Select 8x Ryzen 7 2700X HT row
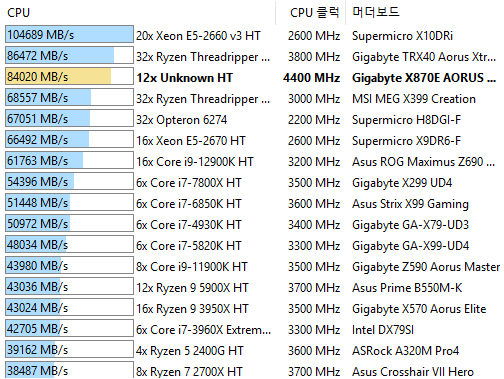Image resolution: width=504 pixels, height=379 pixels. 189,372
